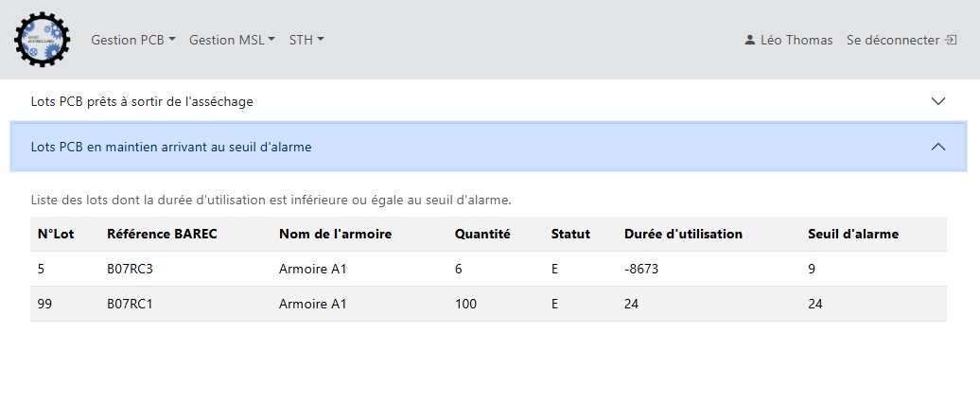Click the N°Lot column header
The width and height of the screenshot is (980, 420).
point(56,234)
